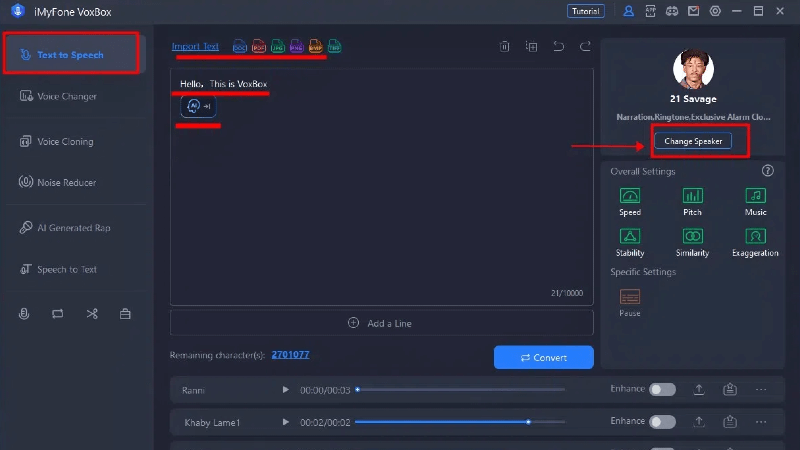
Task: Click the 21 Savage speaker avatar
Action: pos(693,69)
